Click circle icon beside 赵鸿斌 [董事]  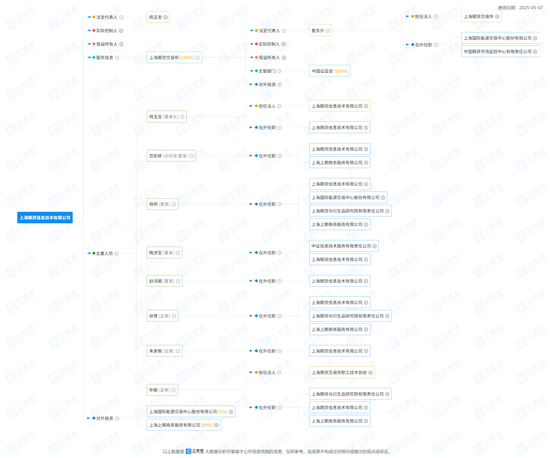[178, 281]
